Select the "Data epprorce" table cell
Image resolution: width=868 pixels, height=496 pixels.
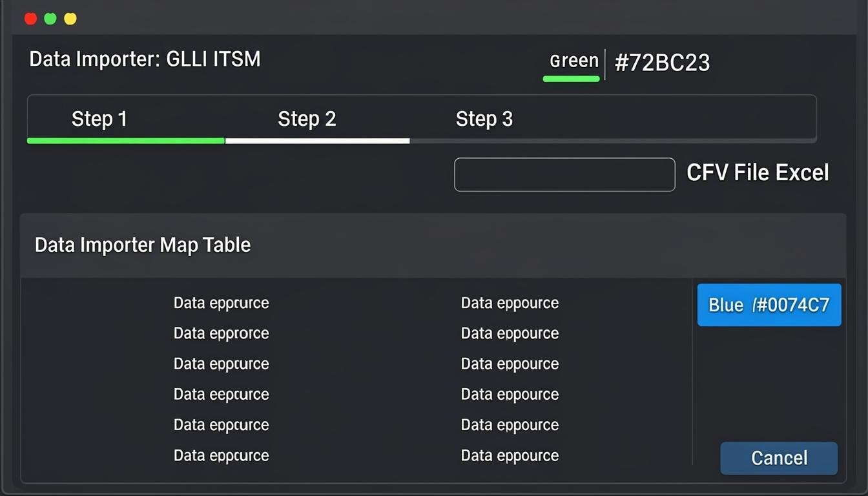(221, 334)
